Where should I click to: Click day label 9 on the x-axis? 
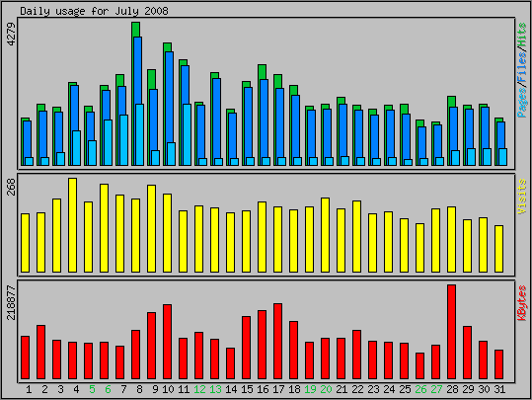(155, 389)
